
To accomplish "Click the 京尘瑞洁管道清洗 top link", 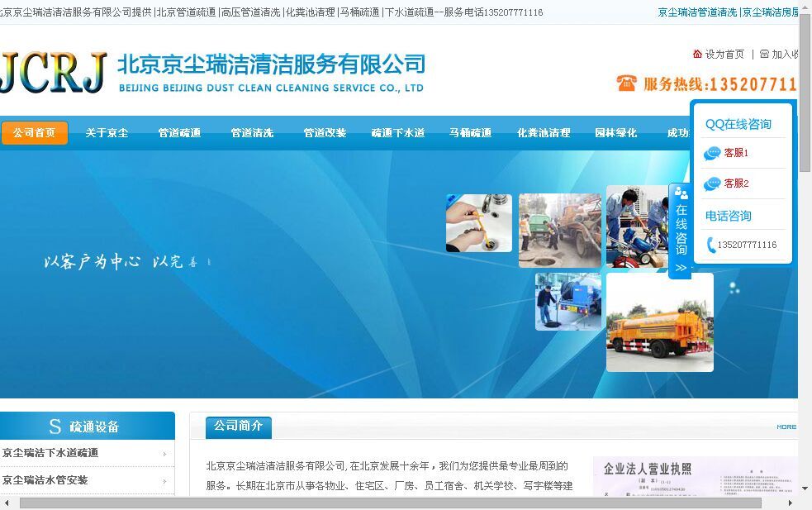I will 697,12.
